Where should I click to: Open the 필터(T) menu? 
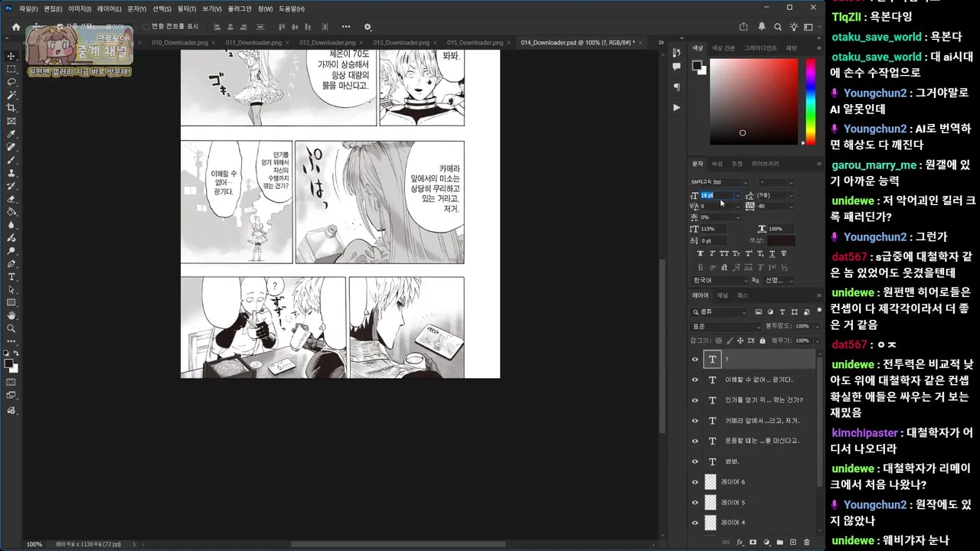[x=187, y=8]
